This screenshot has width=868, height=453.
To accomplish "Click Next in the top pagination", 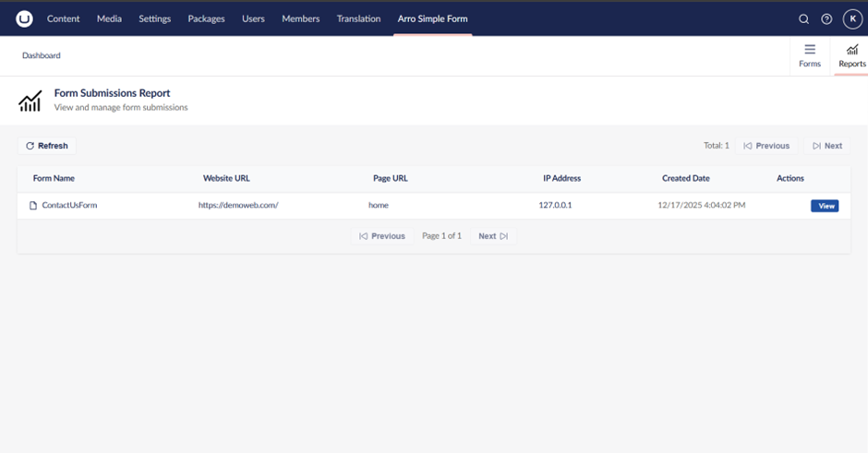I will 827,146.
